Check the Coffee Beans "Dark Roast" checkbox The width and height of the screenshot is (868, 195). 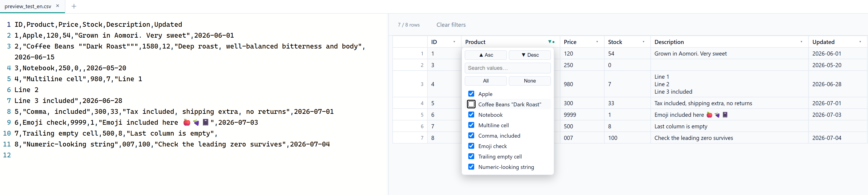pos(471,104)
